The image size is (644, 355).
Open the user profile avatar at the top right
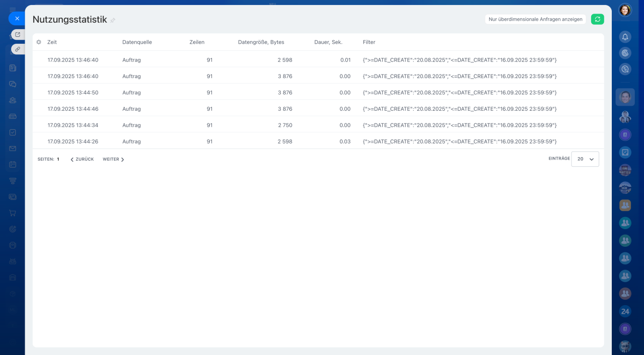point(625,10)
